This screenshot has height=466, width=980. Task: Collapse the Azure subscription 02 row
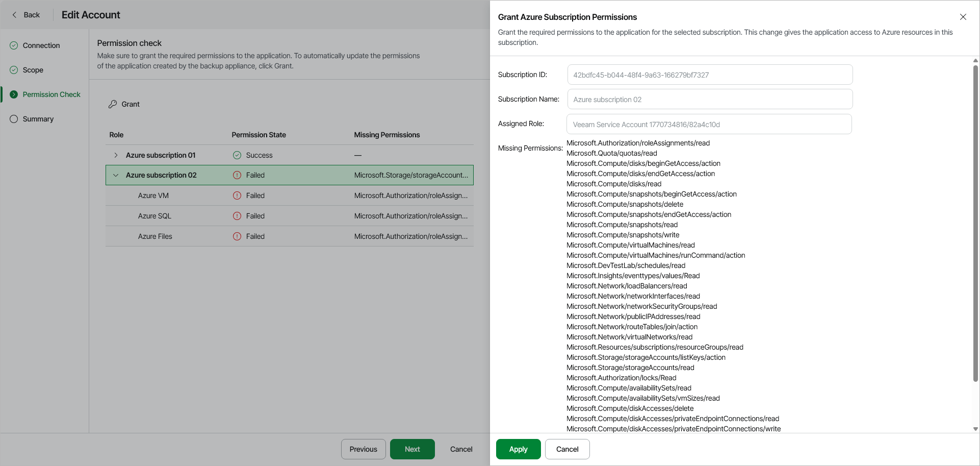point(116,175)
